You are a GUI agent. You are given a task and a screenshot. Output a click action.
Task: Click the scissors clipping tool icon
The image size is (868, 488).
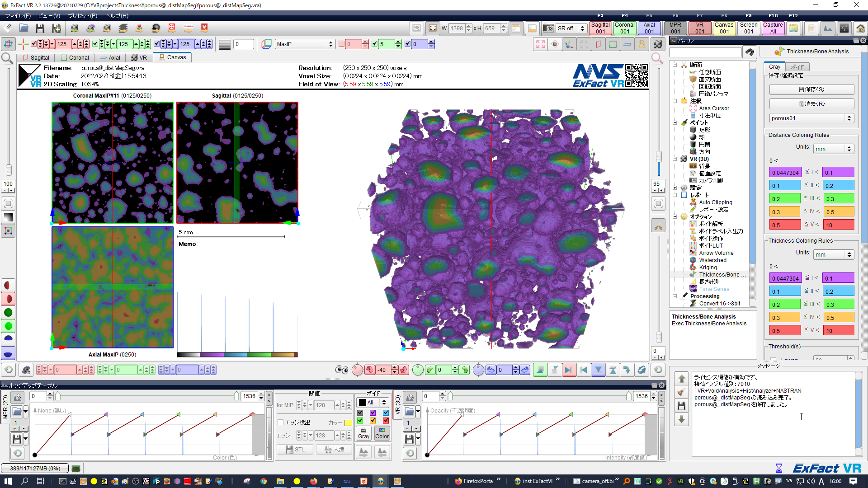click(658, 226)
